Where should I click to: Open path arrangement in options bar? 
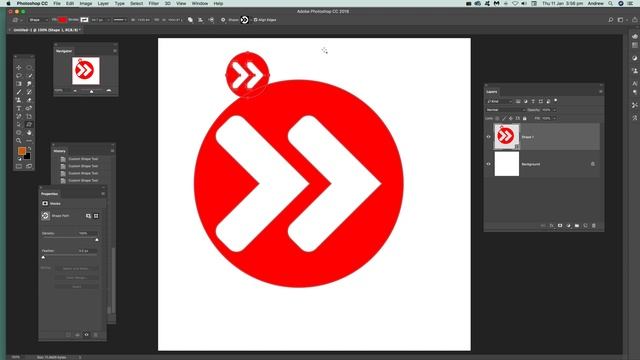(x=211, y=20)
